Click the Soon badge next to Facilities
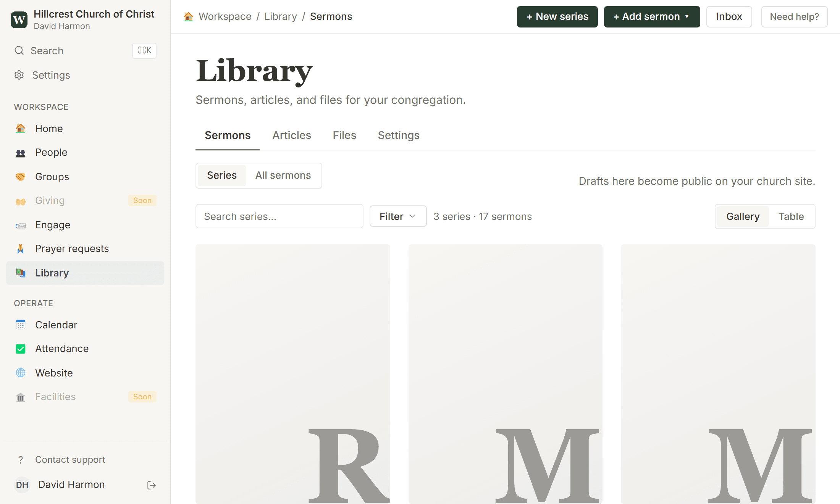Image resolution: width=840 pixels, height=504 pixels. (142, 397)
